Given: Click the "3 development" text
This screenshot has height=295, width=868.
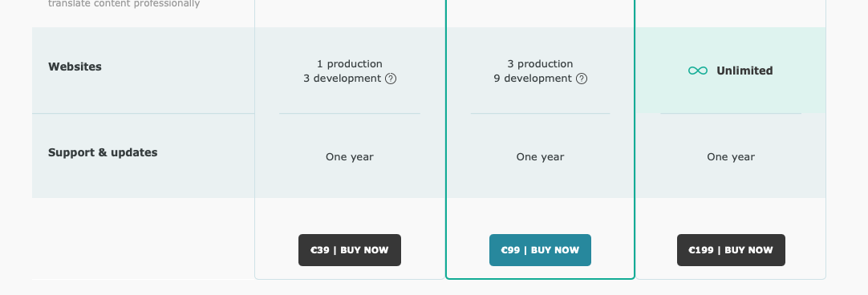Looking at the screenshot, I should click(x=342, y=79).
